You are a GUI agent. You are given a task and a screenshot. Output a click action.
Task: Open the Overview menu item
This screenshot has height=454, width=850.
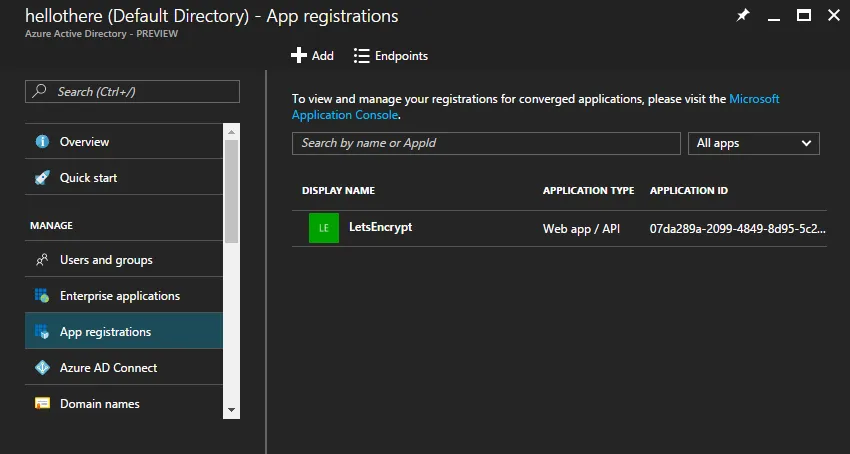pyautogui.click(x=124, y=142)
